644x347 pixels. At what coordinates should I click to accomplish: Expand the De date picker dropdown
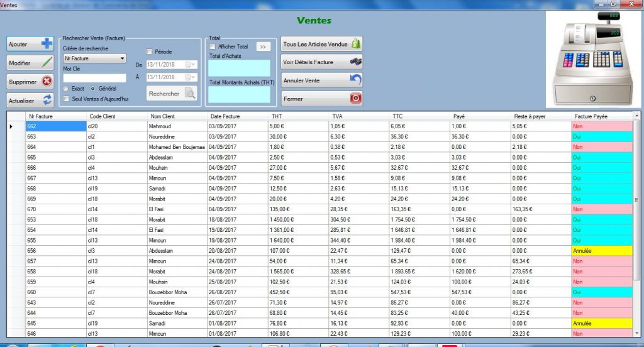(x=193, y=64)
